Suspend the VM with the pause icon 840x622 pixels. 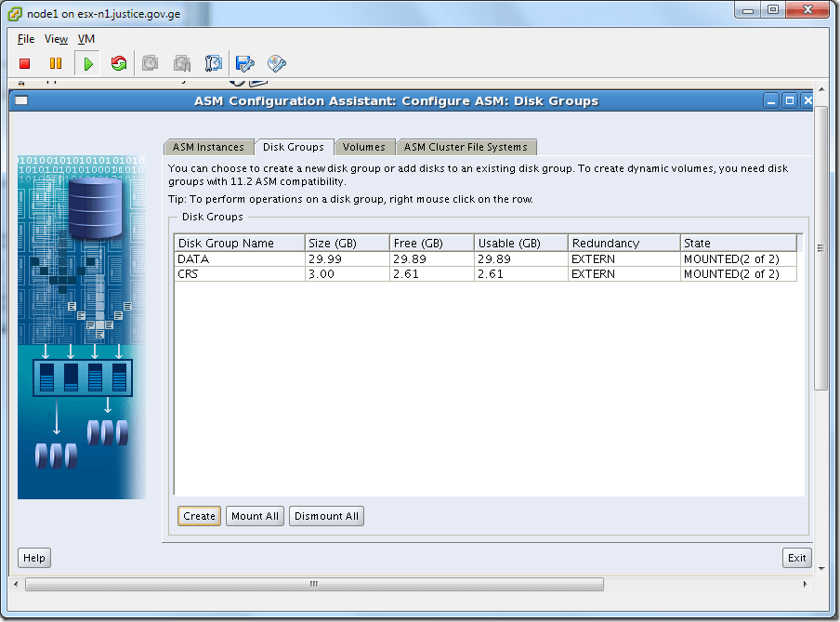pyautogui.click(x=56, y=63)
